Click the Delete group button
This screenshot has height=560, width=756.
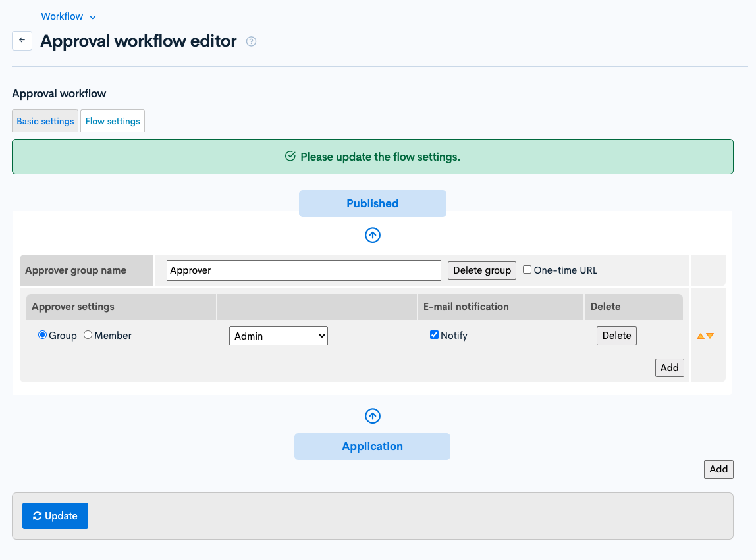[481, 270]
